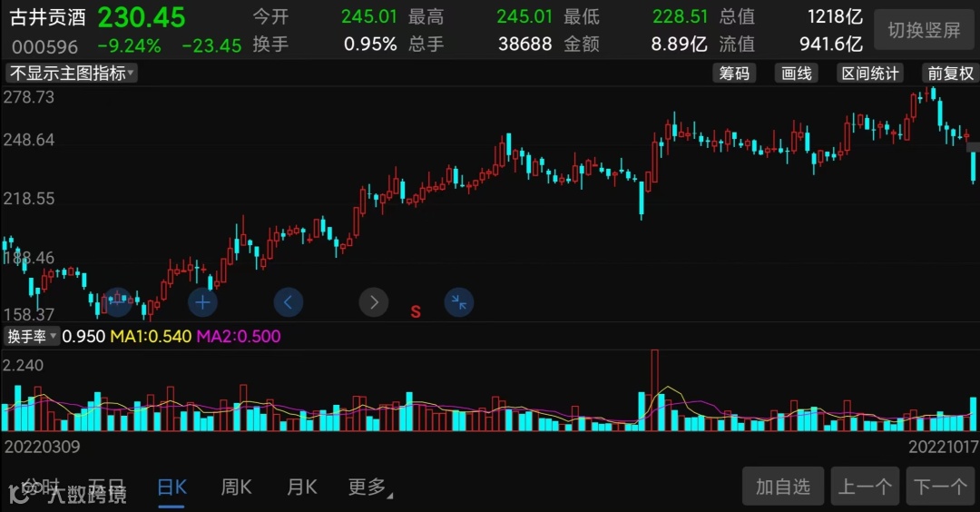This screenshot has width=980, height=512.
Task: Open 区间统计 range statistics
Action: click(x=870, y=74)
